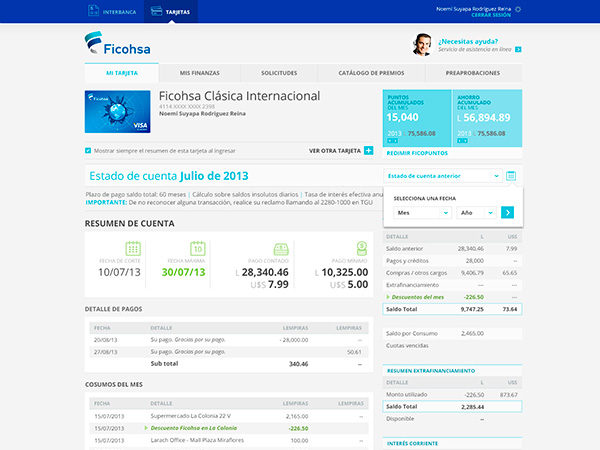Image resolution: width=600 pixels, height=450 pixels.
Task: Select Extrafinanciamiento row
Action: click(452, 285)
